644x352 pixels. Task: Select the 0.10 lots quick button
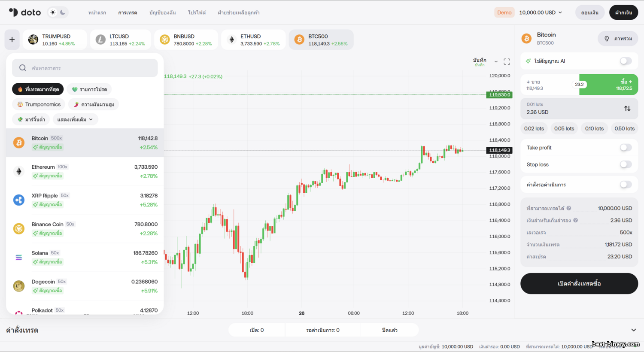(594, 128)
